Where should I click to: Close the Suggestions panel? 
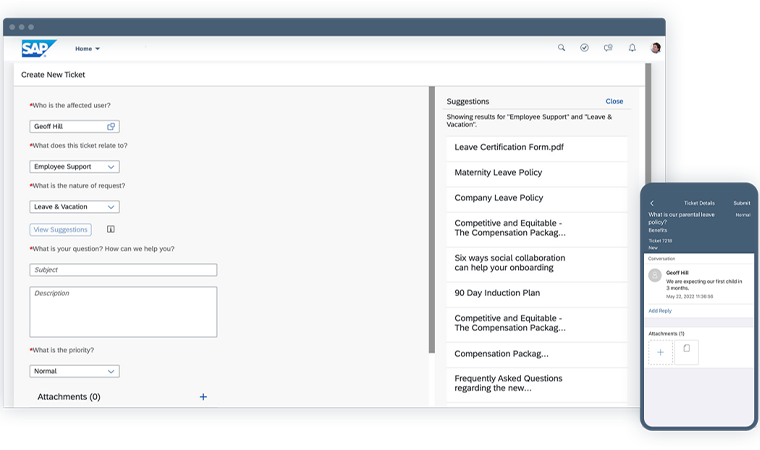click(x=614, y=101)
